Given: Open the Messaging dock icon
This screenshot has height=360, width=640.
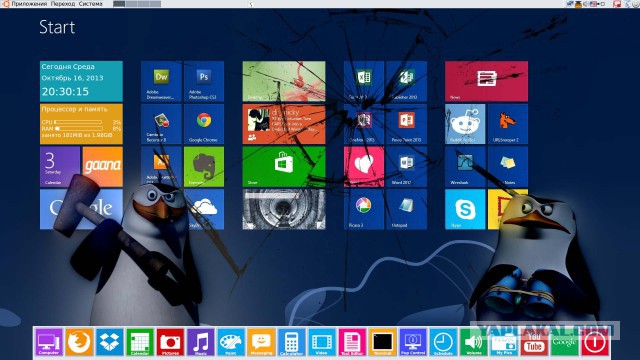Looking at the screenshot, I should [261, 342].
